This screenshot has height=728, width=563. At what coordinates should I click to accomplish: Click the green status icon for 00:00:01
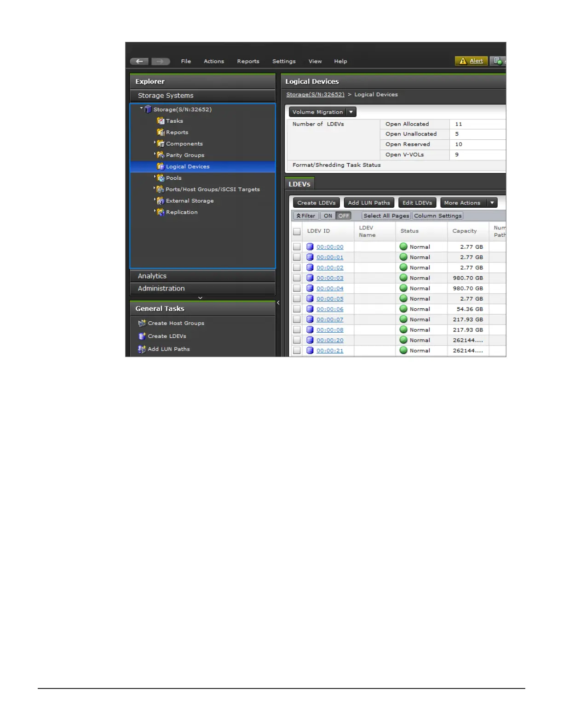point(403,257)
